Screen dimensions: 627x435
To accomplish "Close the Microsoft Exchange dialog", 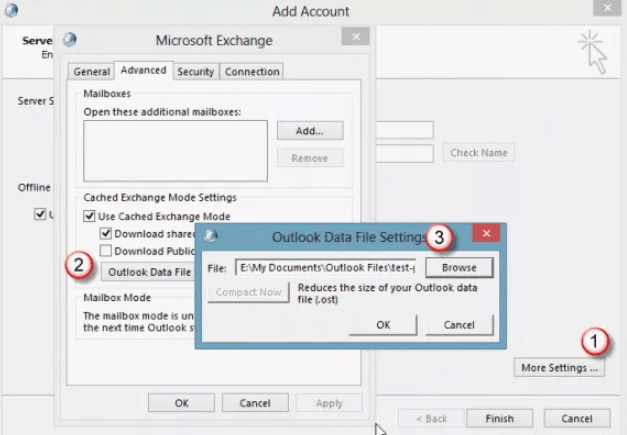I will (x=354, y=37).
